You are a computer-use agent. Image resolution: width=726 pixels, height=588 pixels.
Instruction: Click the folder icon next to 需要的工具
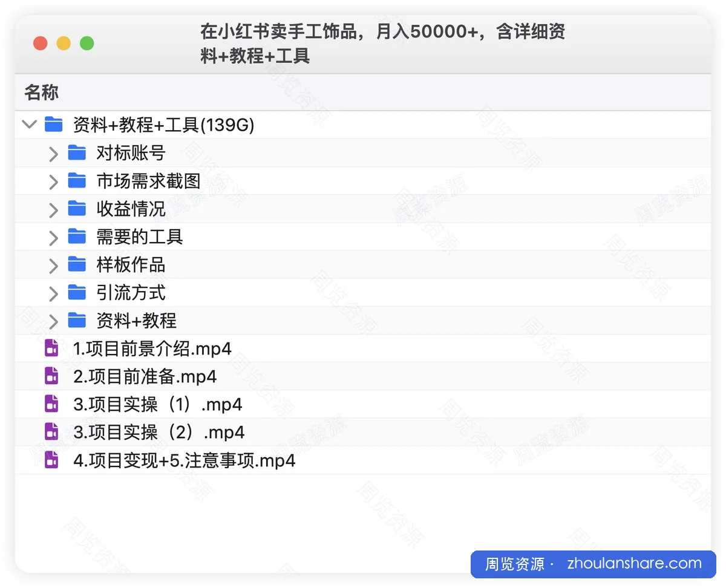(x=77, y=237)
